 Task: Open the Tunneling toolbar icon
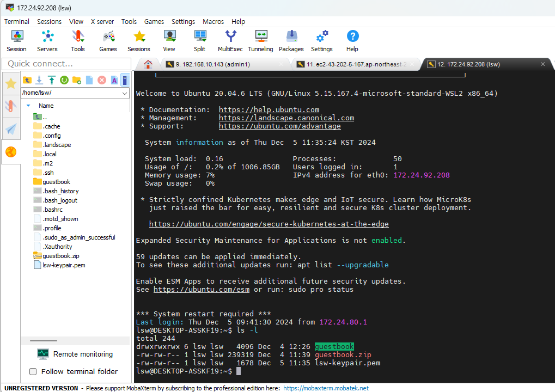260,41
